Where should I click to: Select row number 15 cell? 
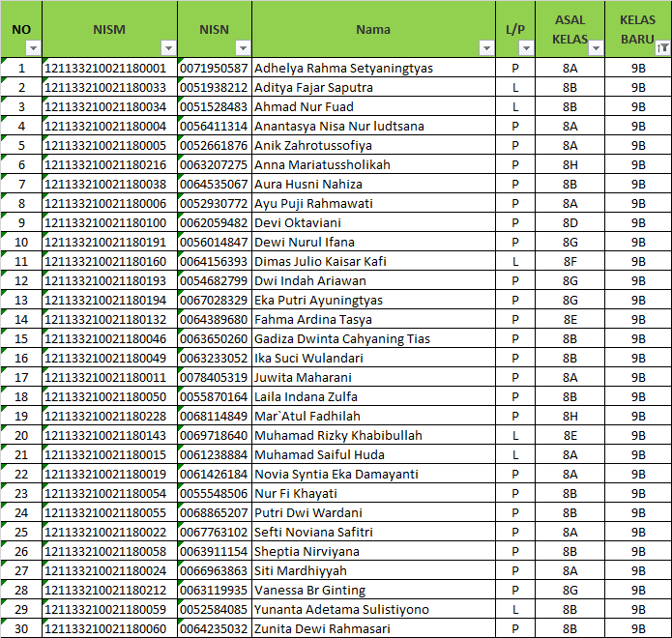click(21, 338)
